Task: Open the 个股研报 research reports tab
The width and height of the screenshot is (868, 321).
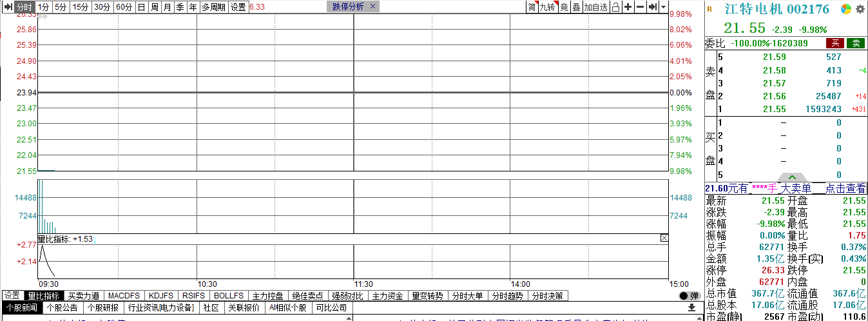Action: [103, 308]
